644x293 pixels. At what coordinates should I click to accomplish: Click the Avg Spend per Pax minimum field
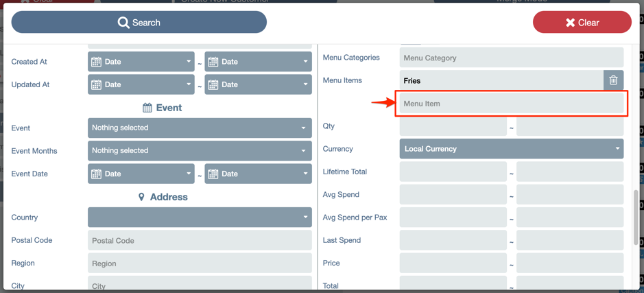coord(453,218)
